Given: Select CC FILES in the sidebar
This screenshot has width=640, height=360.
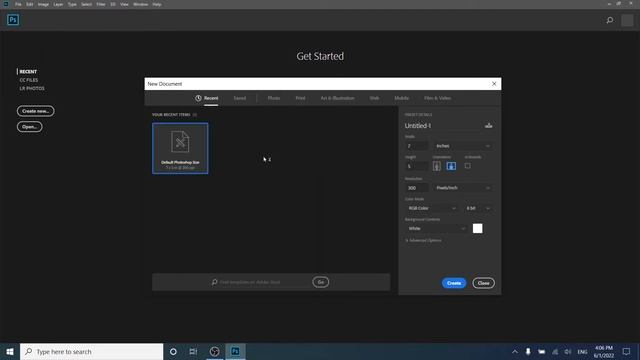Looking at the screenshot, I should tap(29, 80).
